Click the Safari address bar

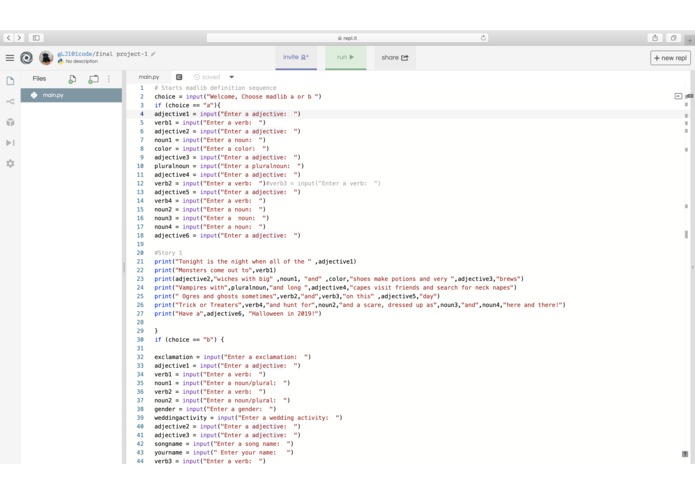pos(347,38)
